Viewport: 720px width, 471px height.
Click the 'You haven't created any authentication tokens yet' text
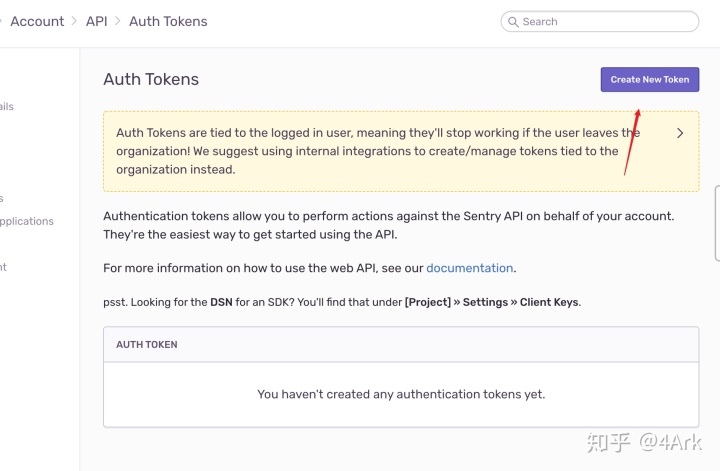401,394
